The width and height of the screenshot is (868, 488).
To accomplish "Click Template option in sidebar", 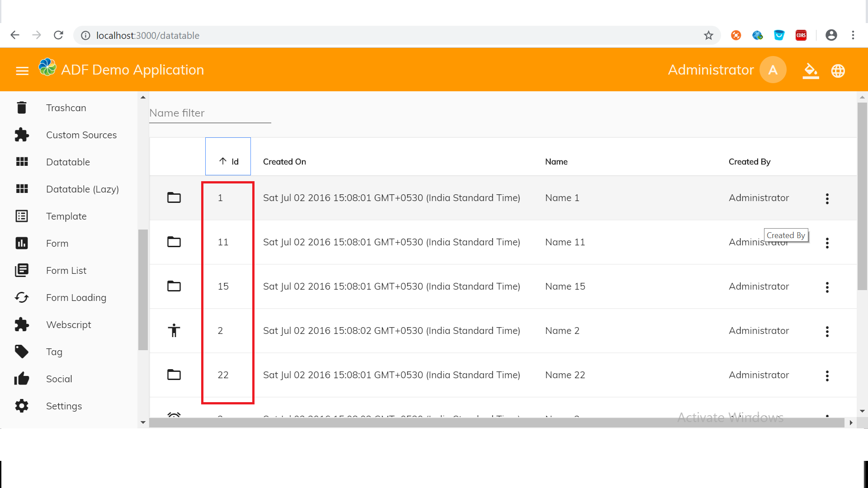I will [66, 216].
